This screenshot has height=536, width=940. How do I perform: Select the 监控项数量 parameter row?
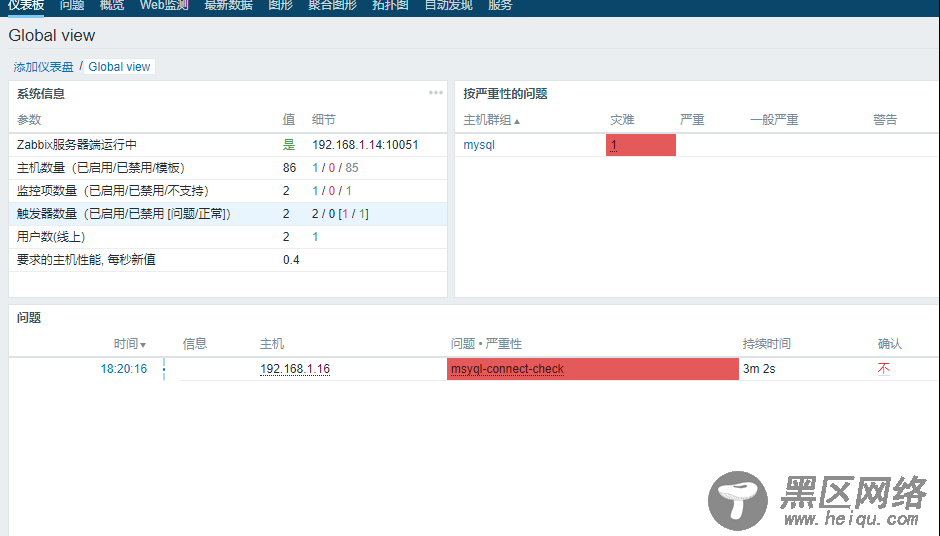[228, 191]
